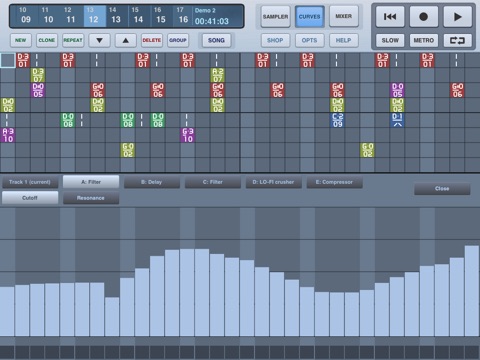The height and width of the screenshot is (360, 480).
Task: Click the purple A-3 10 note cell
Action: pos(8,135)
